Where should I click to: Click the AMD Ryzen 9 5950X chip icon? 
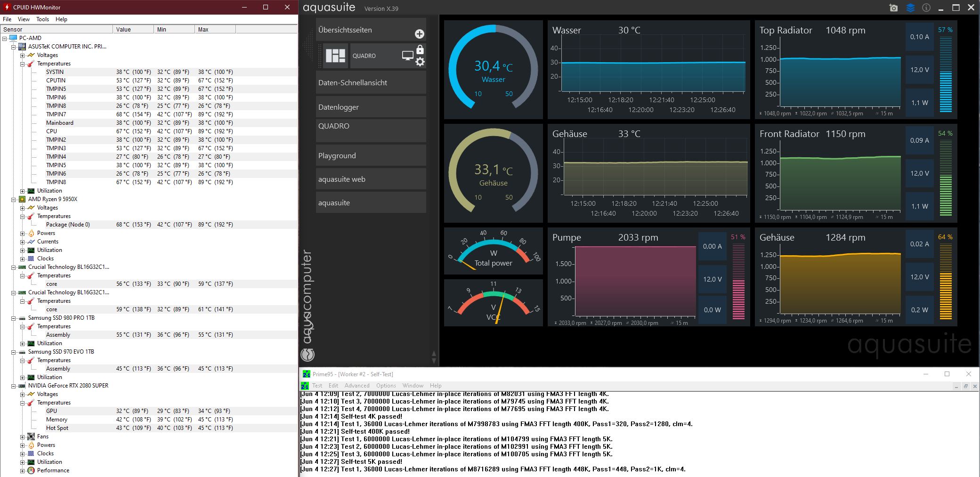click(x=22, y=199)
